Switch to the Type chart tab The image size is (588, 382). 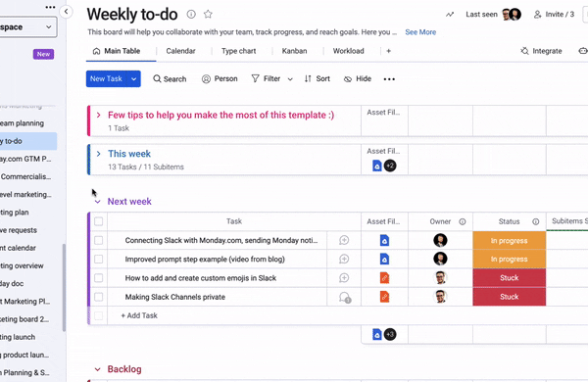(x=239, y=51)
